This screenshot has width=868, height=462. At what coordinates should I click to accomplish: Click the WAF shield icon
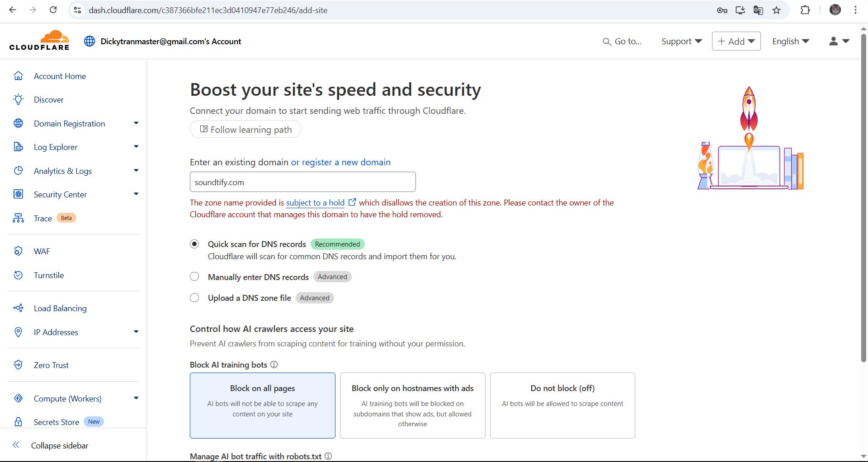click(18, 251)
